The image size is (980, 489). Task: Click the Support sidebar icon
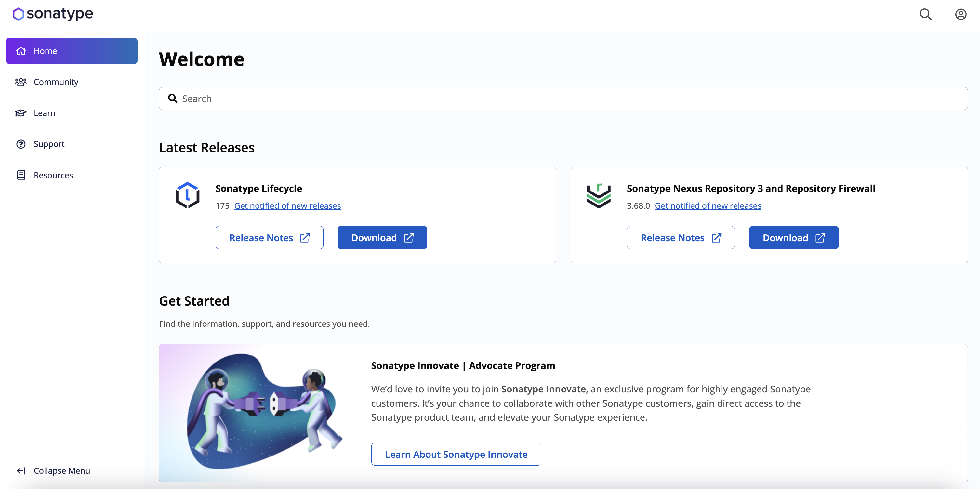(21, 143)
